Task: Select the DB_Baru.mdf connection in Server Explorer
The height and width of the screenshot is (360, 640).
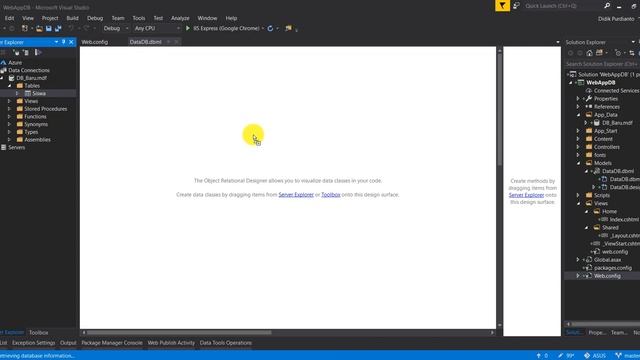Action: click(31, 78)
